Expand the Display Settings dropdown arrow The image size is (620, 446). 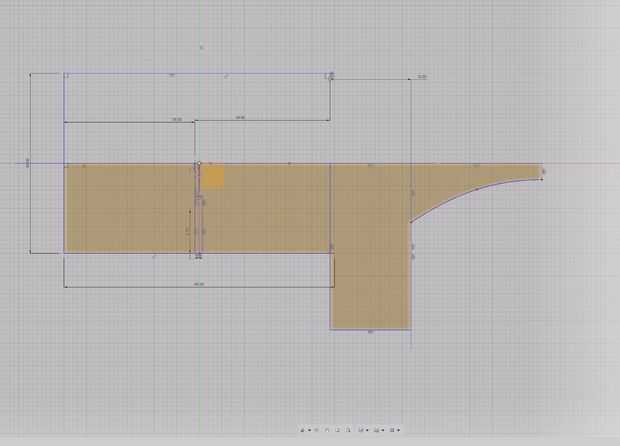367,430
